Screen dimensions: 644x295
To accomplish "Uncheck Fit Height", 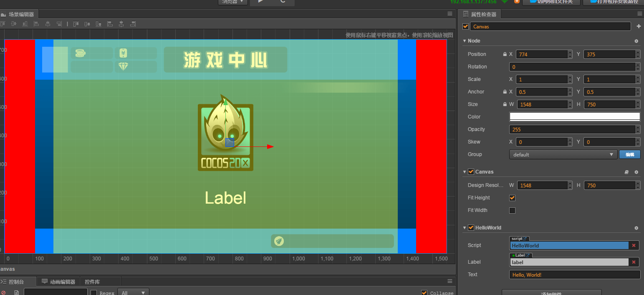I will tap(512, 198).
